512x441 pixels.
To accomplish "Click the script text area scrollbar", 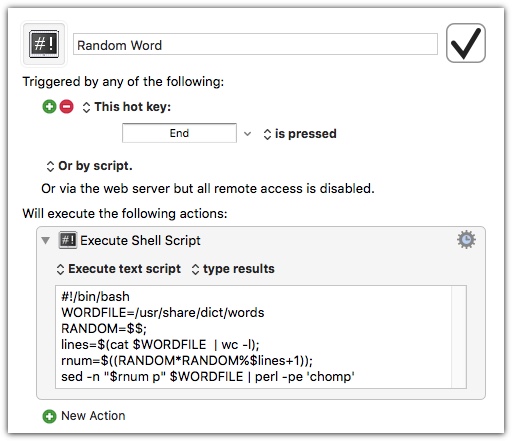I will click(x=459, y=337).
